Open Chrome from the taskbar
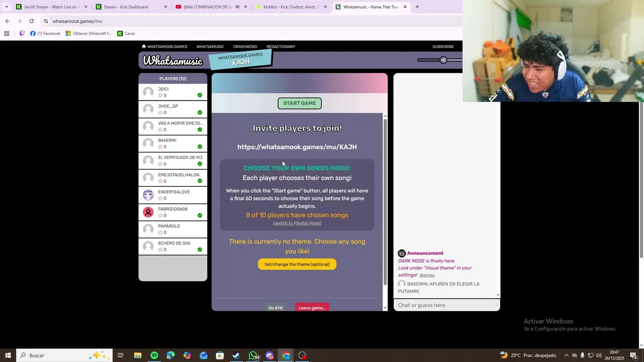 (x=286, y=355)
